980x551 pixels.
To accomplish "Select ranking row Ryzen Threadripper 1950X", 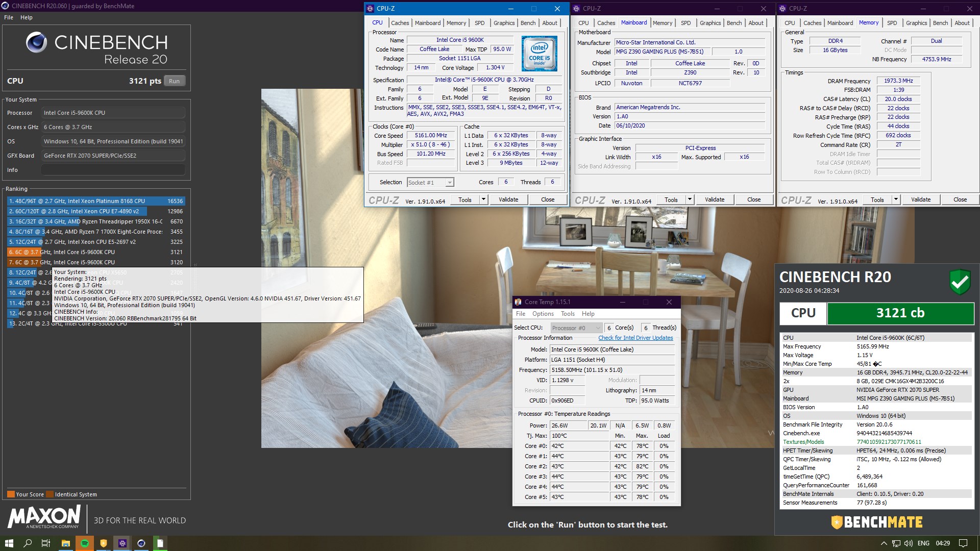I will point(95,221).
